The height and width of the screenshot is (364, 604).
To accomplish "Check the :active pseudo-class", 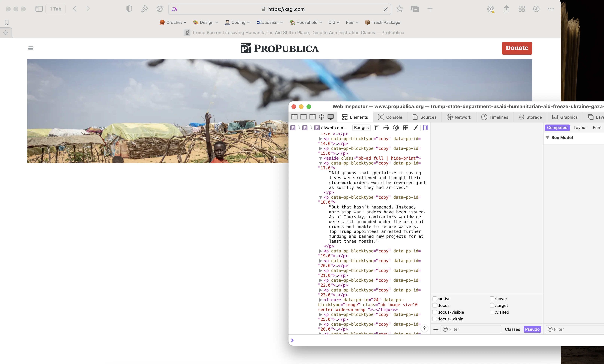I will pyautogui.click(x=434, y=299).
